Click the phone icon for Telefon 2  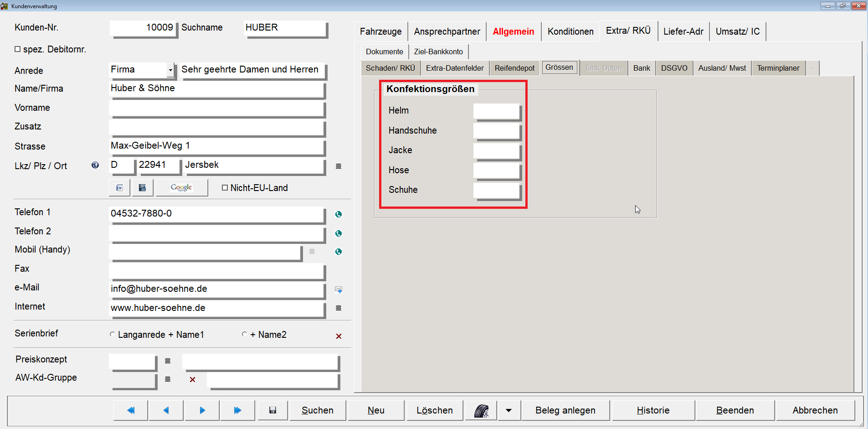[339, 233]
